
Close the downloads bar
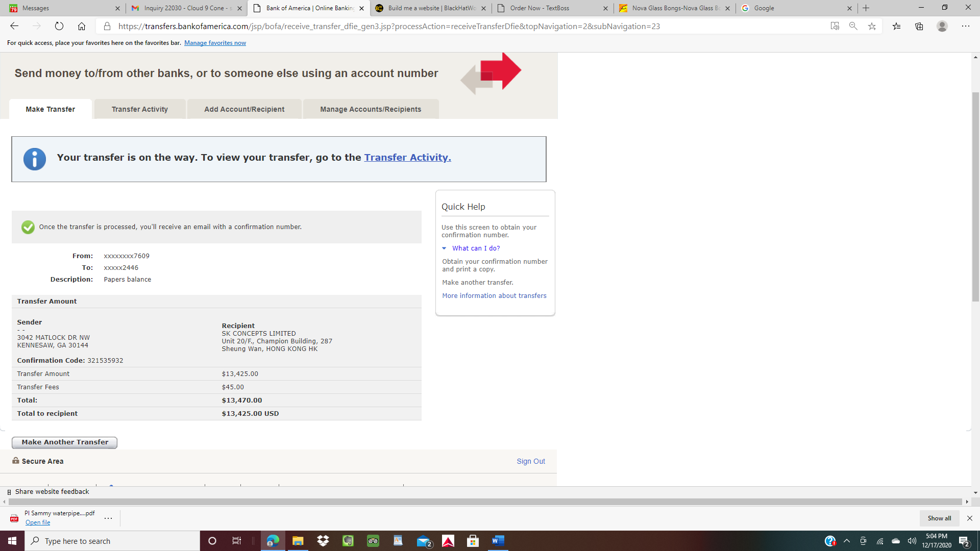click(970, 518)
